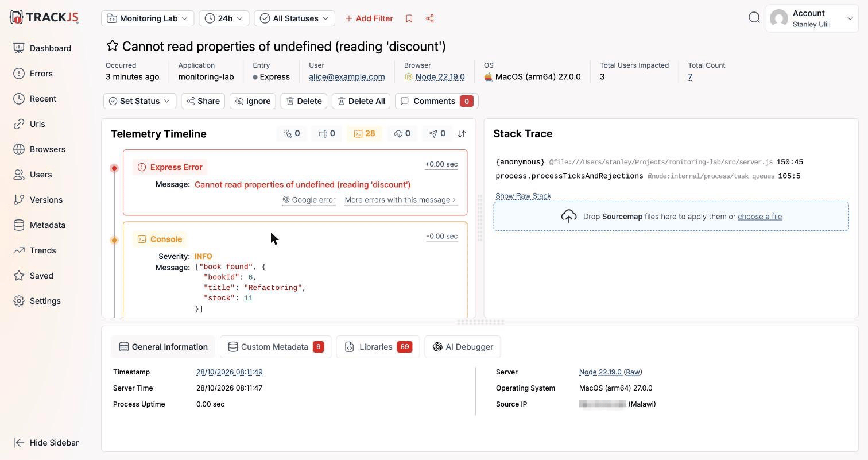This screenshot has width=868, height=460.
Task: Click Hide Sidebar at the bottom
Action: coord(46,443)
